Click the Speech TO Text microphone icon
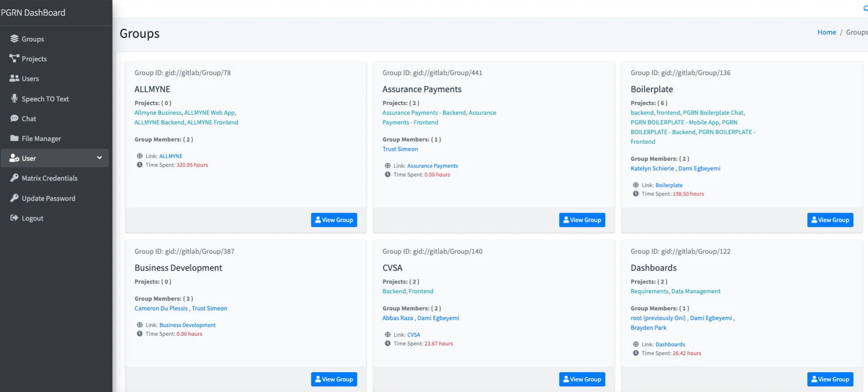This screenshot has height=392, width=868. pyautogui.click(x=14, y=99)
